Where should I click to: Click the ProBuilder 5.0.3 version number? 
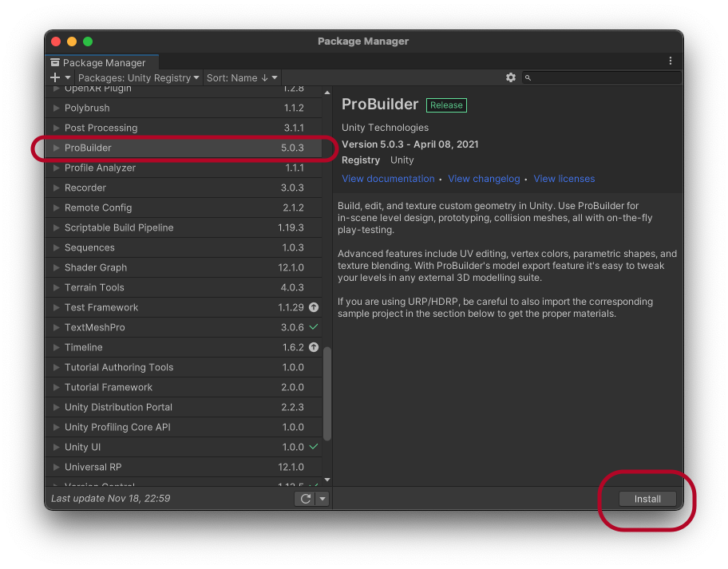coord(292,148)
